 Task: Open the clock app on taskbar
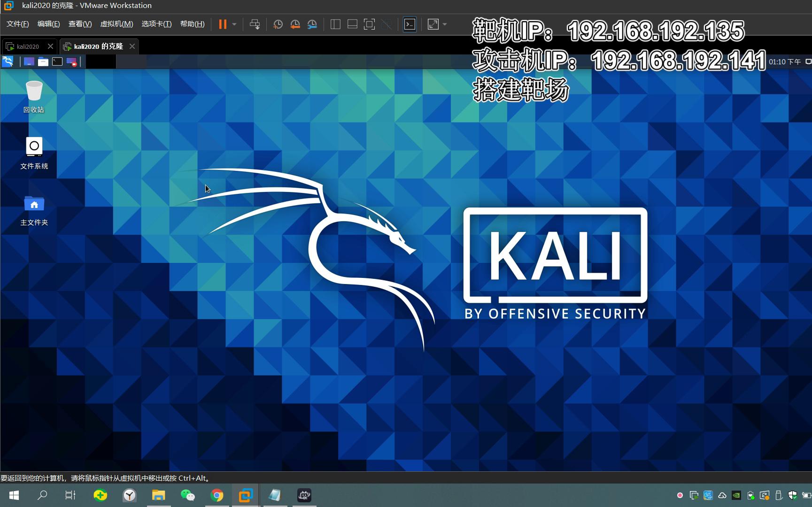(x=130, y=495)
